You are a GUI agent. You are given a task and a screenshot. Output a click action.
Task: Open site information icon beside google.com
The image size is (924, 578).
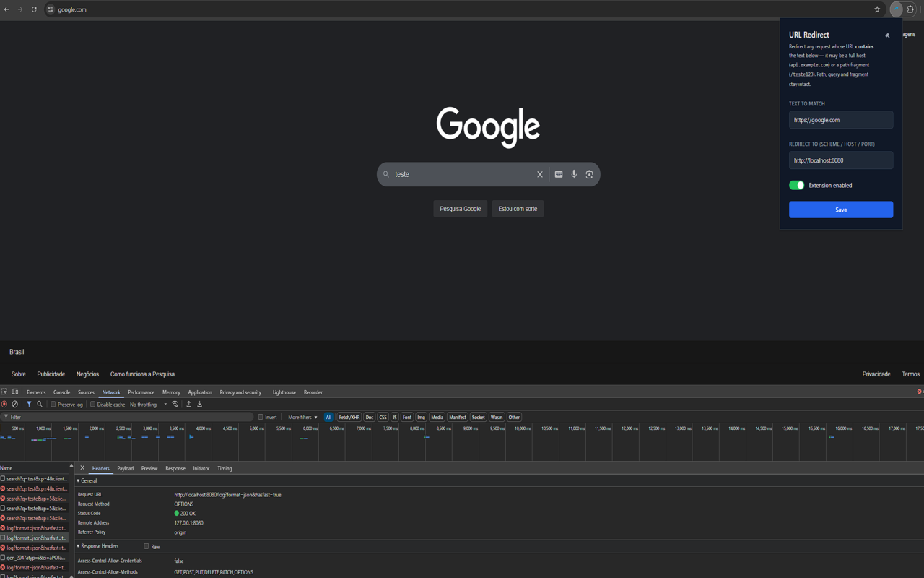tap(51, 9)
